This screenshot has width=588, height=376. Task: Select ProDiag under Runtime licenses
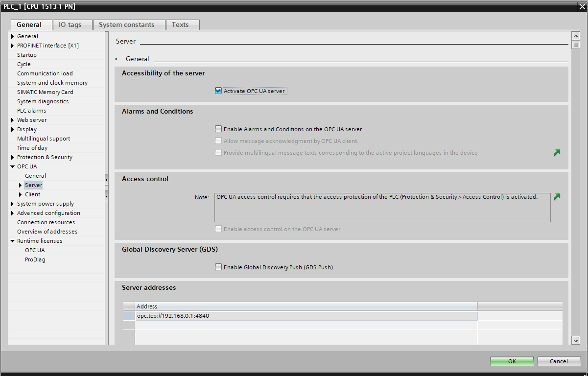[x=35, y=259]
